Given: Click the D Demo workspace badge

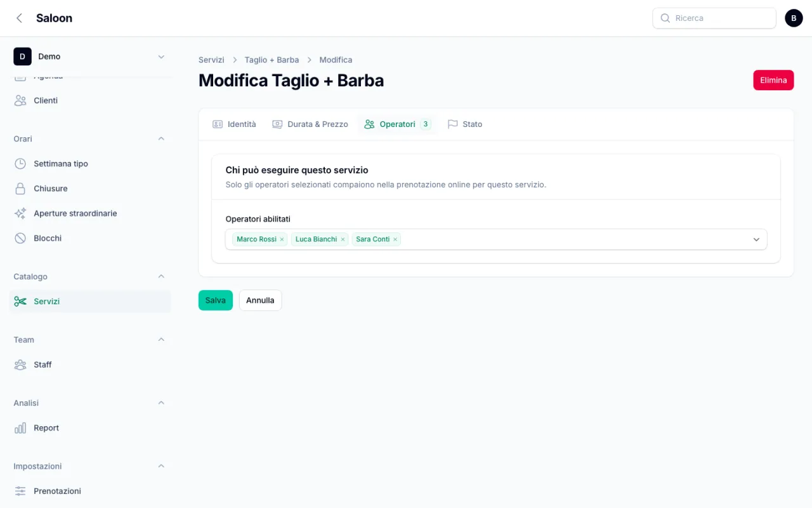Looking at the screenshot, I should [x=22, y=57].
